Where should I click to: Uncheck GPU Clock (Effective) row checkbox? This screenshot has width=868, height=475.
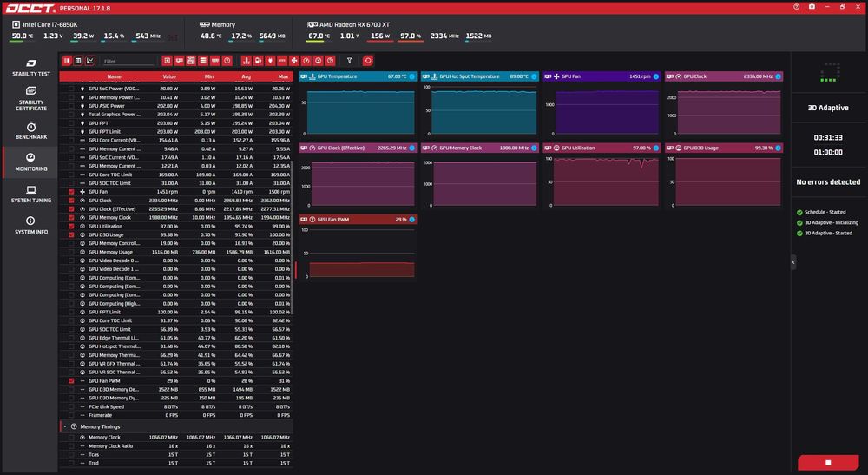coord(71,208)
